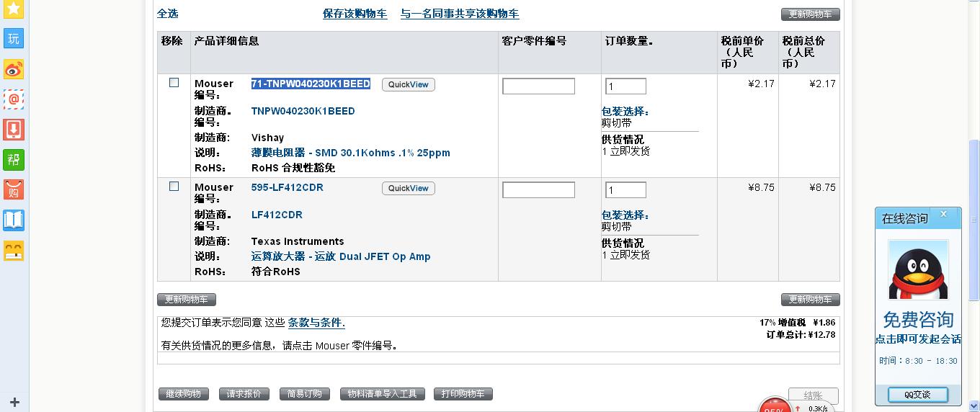Click the 订单总计 ¥12.78 total text

801,334
